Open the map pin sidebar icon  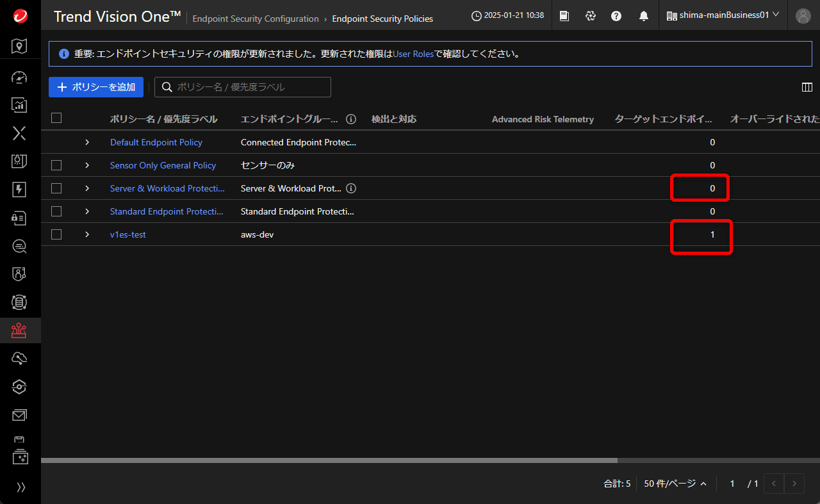coord(20,45)
